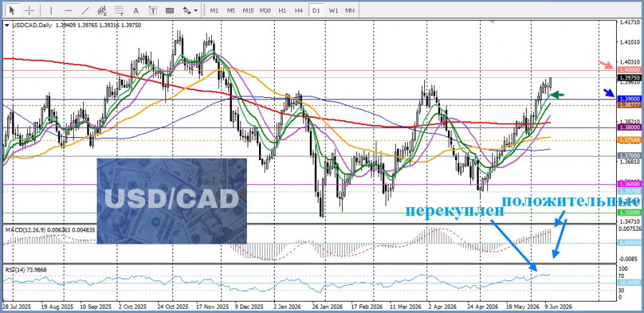The height and width of the screenshot is (313, 644).
Task: Click the USD/CAD banner image
Action: pyautogui.click(x=172, y=201)
